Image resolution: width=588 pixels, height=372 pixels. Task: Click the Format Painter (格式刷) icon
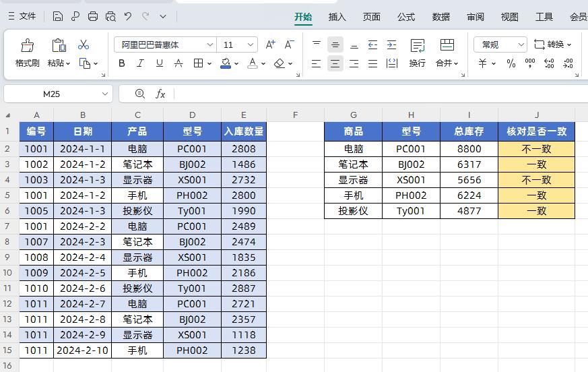27,45
